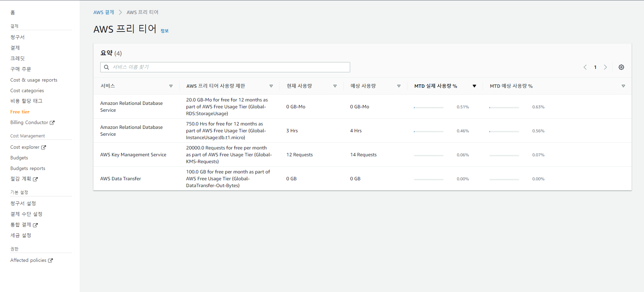Click AWS 결제 breadcrumb link
644x292 pixels.
click(104, 12)
